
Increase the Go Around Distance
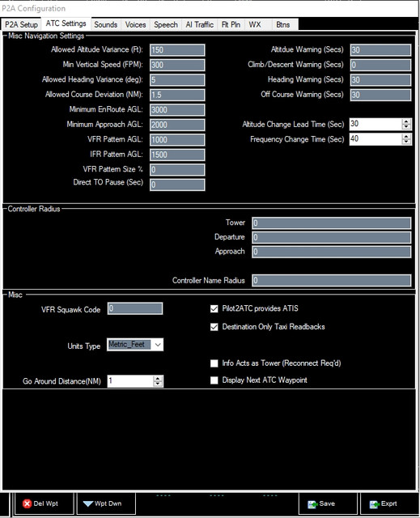[x=158, y=378]
